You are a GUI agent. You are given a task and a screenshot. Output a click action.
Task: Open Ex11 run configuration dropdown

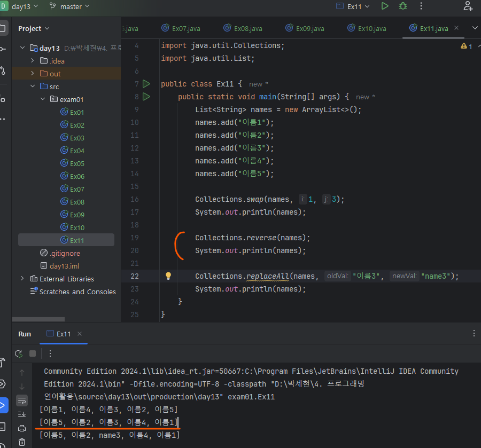[353, 6]
